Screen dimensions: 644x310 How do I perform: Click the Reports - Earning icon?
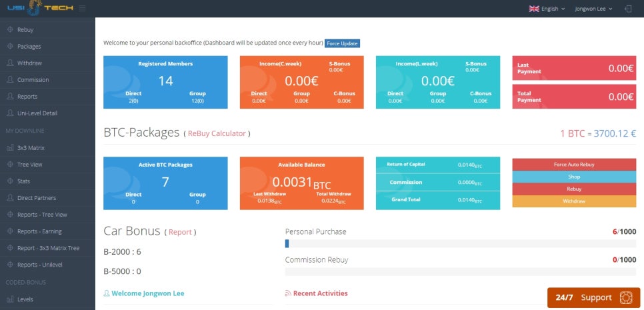tap(10, 231)
